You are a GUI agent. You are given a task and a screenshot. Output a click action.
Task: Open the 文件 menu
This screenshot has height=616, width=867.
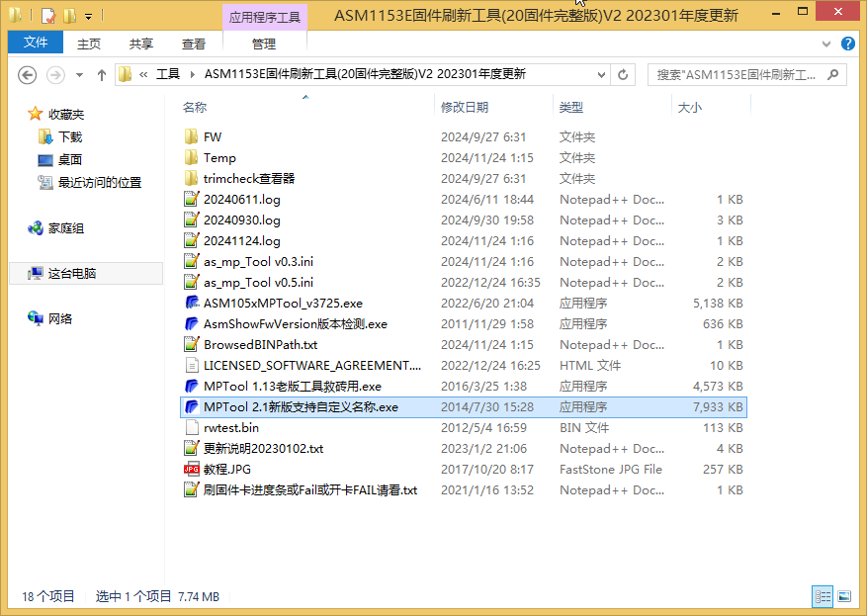tap(36, 44)
